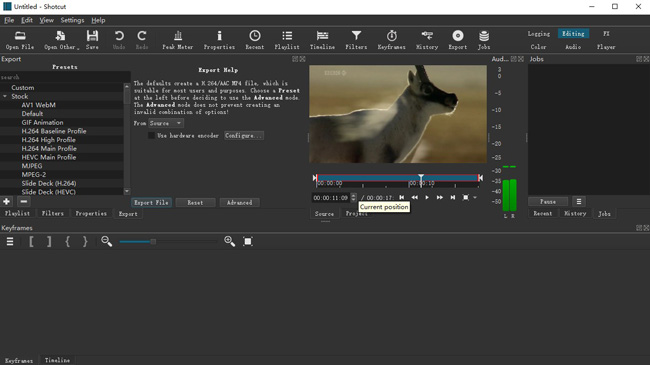Switch to the Color layout

click(538, 47)
